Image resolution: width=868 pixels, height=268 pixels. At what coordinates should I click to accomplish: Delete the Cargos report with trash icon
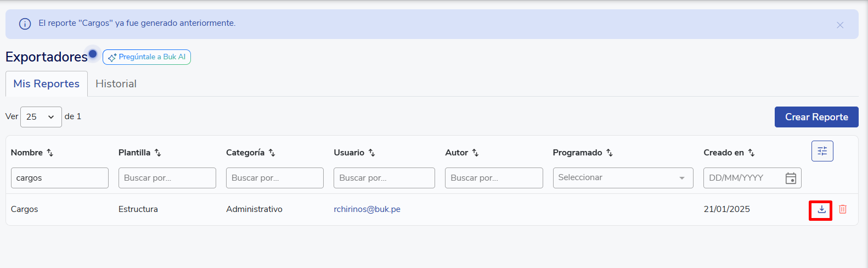pyautogui.click(x=843, y=209)
